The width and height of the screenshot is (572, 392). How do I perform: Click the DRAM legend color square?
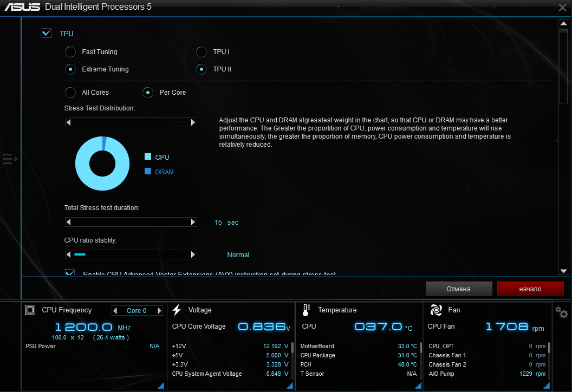point(148,172)
